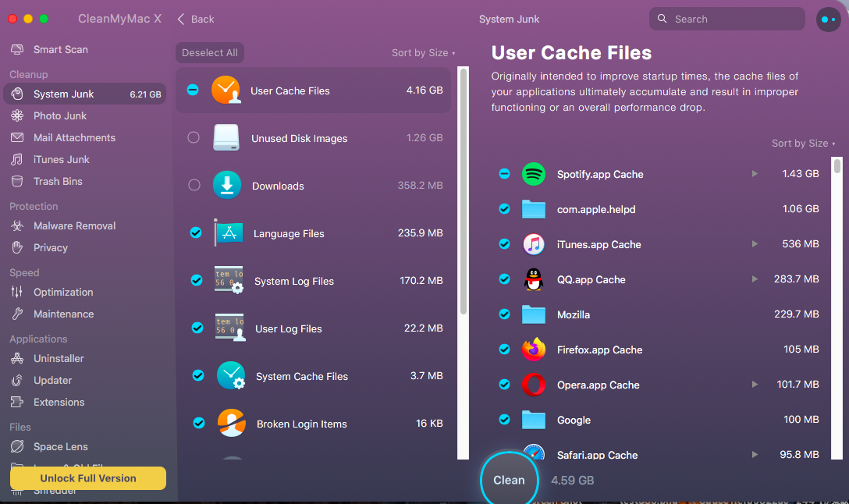The image size is (849, 504).
Task: Click Unlock Full Version
Action: [87, 478]
